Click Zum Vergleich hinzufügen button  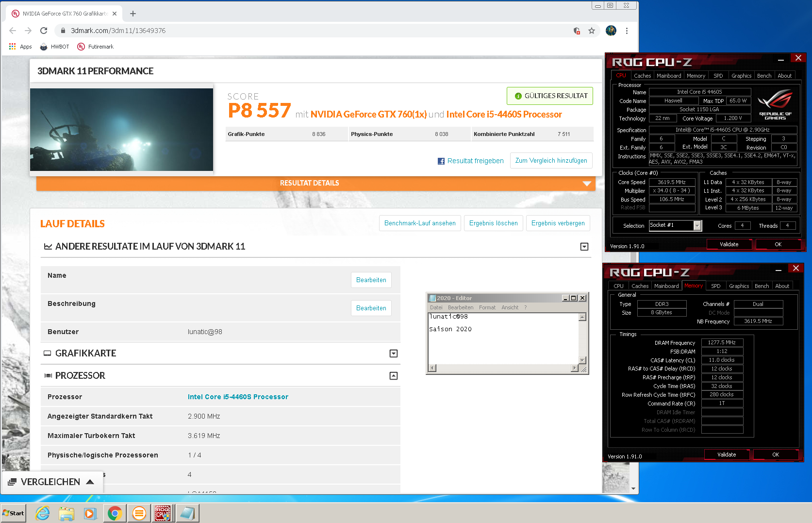click(551, 161)
